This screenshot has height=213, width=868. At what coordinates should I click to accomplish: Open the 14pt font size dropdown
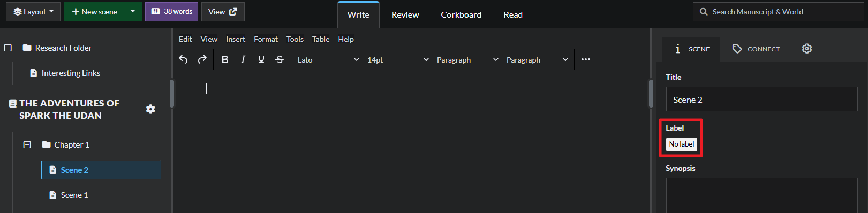[x=398, y=59]
